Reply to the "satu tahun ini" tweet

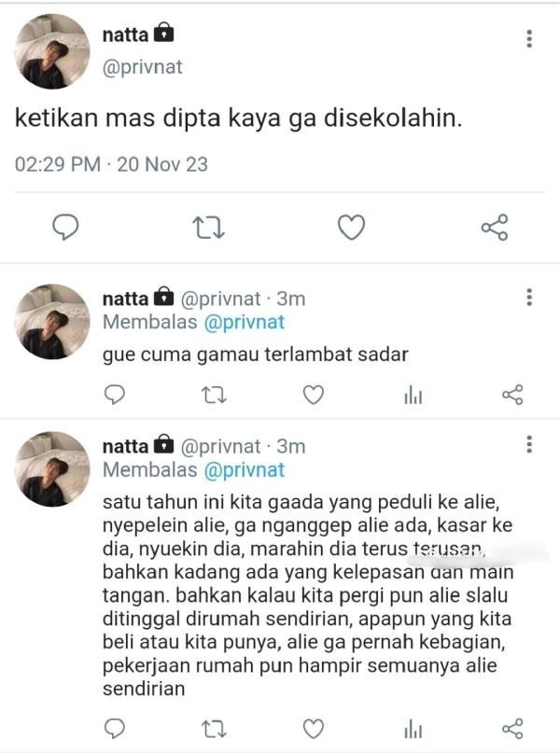click(x=114, y=728)
